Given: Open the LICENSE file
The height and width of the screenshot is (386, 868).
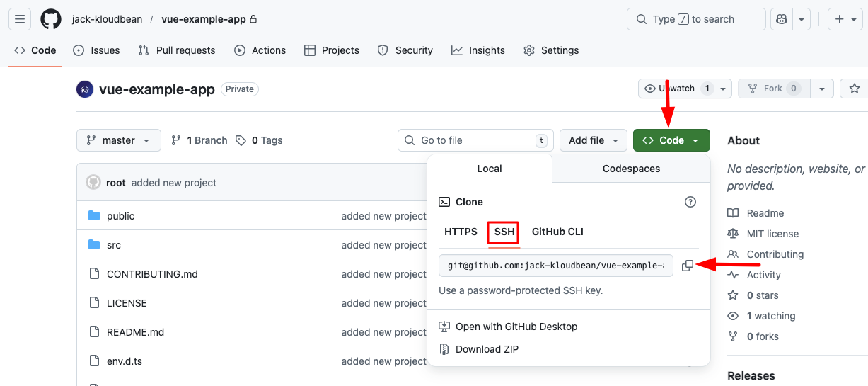Looking at the screenshot, I should [127, 303].
